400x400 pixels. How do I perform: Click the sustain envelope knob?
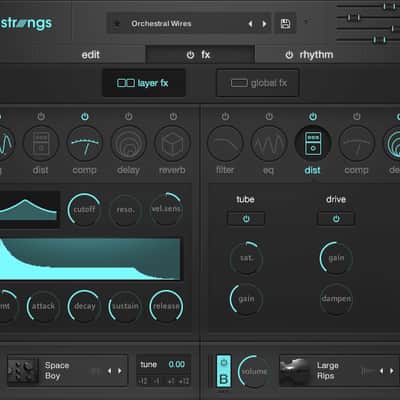coord(125,306)
